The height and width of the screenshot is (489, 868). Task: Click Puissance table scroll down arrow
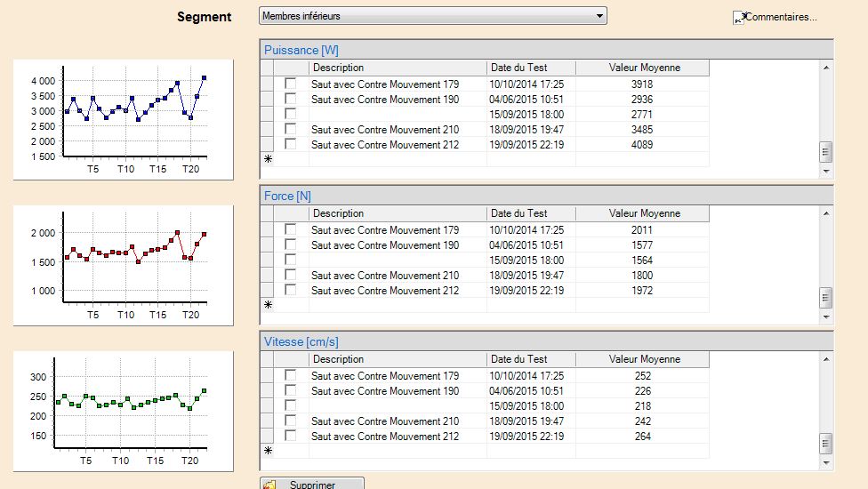tap(826, 171)
